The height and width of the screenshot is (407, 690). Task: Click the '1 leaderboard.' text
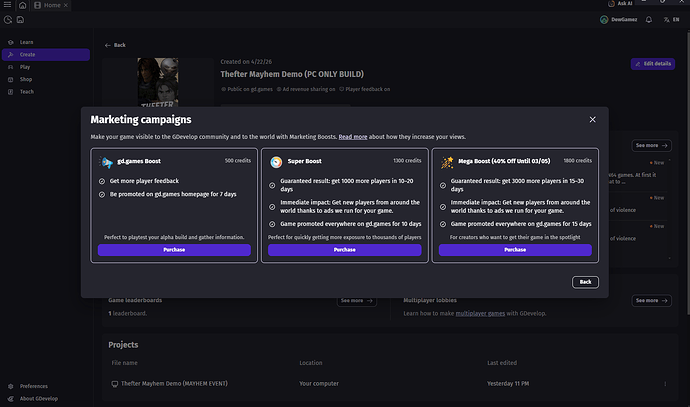point(128,314)
